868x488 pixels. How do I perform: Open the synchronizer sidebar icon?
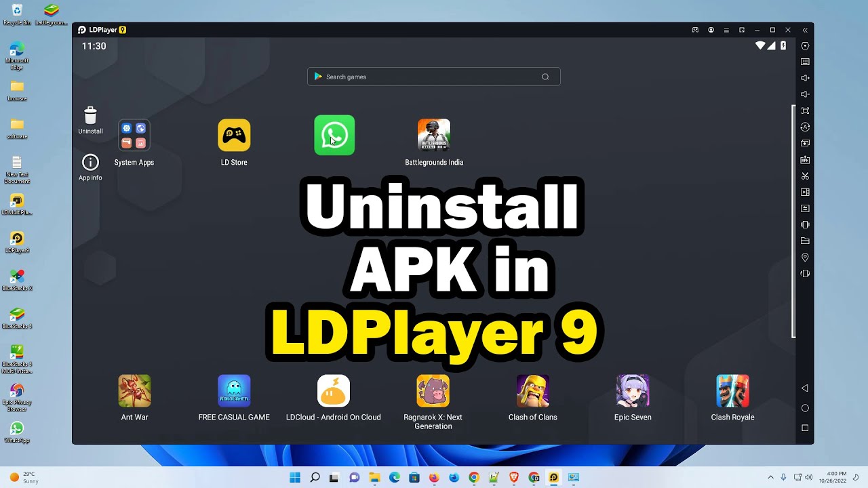[805, 208]
